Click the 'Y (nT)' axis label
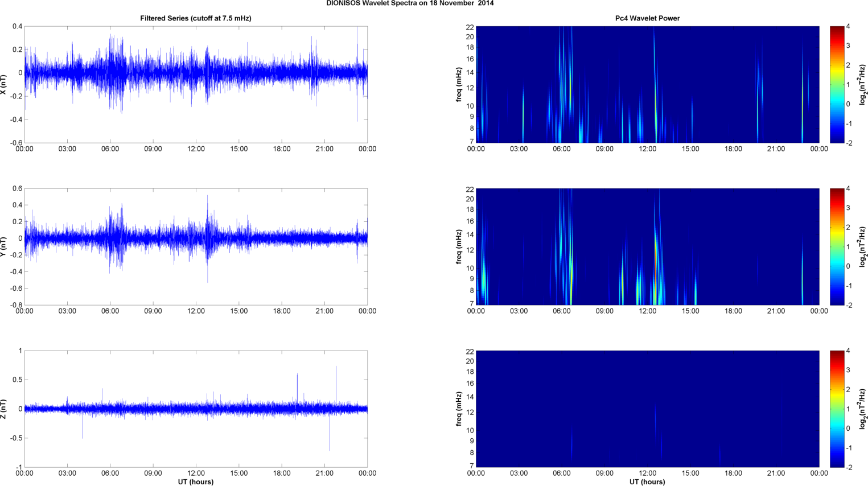This screenshot has width=868, height=486. point(4,246)
